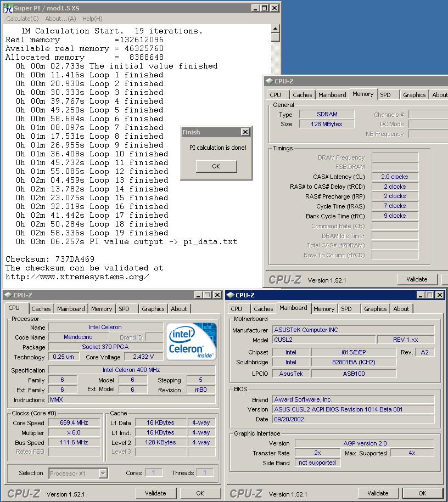Image resolution: width=448 pixels, height=502 pixels.
Task: Switch to SPD tab in Memory window
Action: (x=385, y=95)
